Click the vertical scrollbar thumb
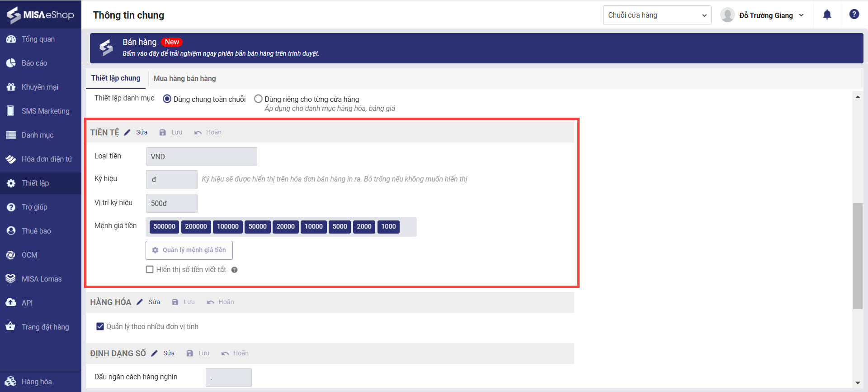868x392 pixels. click(858, 256)
